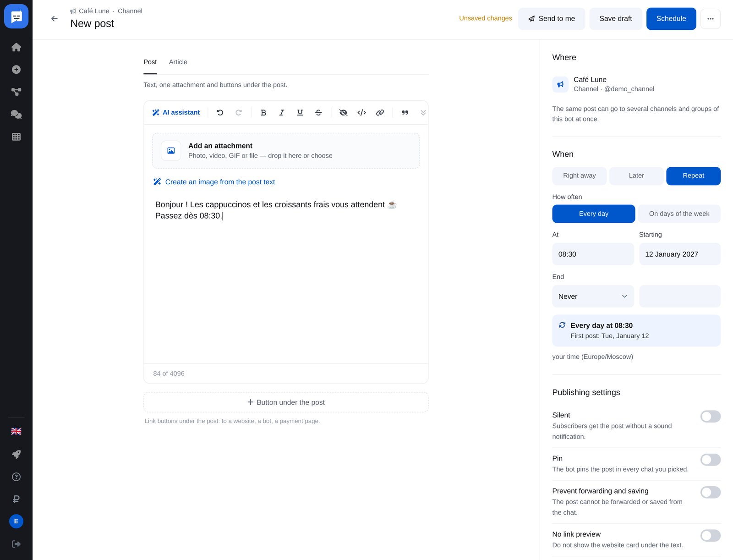Open the End Never dropdown
Image resolution: width=733 pixels, height=560 pixels.
593,296
